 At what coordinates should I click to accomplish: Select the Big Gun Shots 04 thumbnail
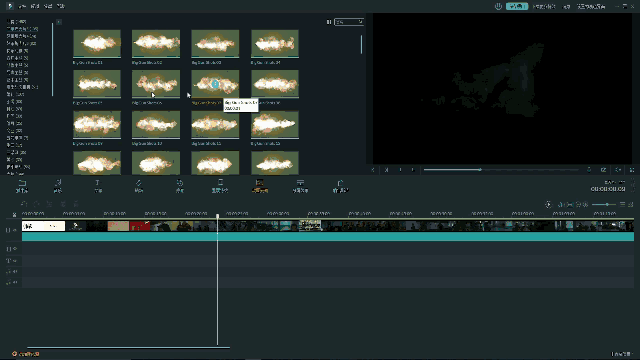click(275, 43)
